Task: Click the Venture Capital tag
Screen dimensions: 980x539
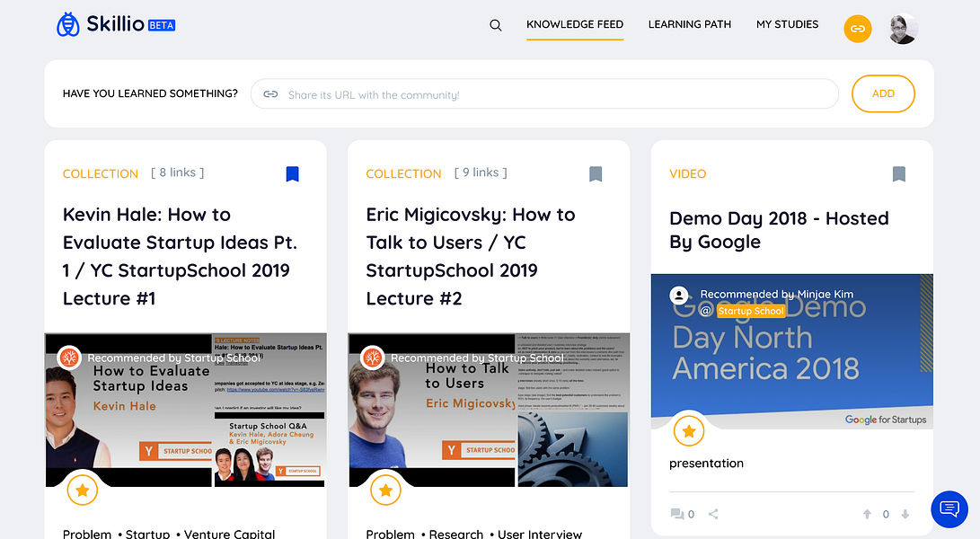Action: tap(229, 534)
